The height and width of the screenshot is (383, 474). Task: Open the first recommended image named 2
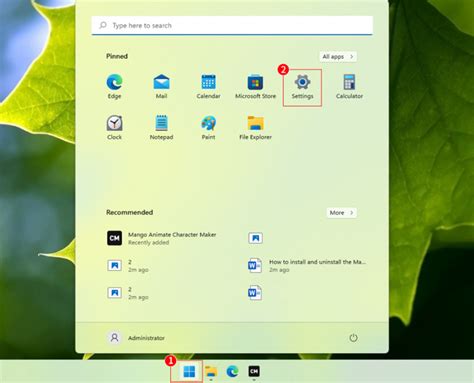(x=128, y=266)
